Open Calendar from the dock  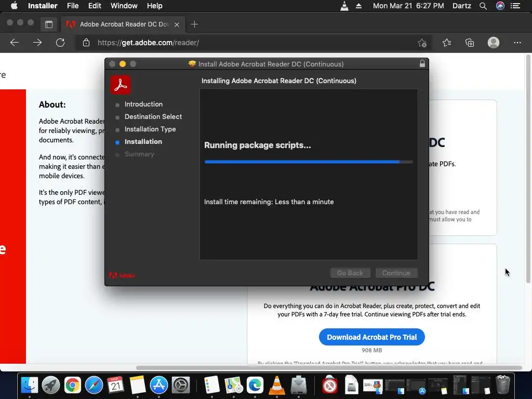point(116,385)
